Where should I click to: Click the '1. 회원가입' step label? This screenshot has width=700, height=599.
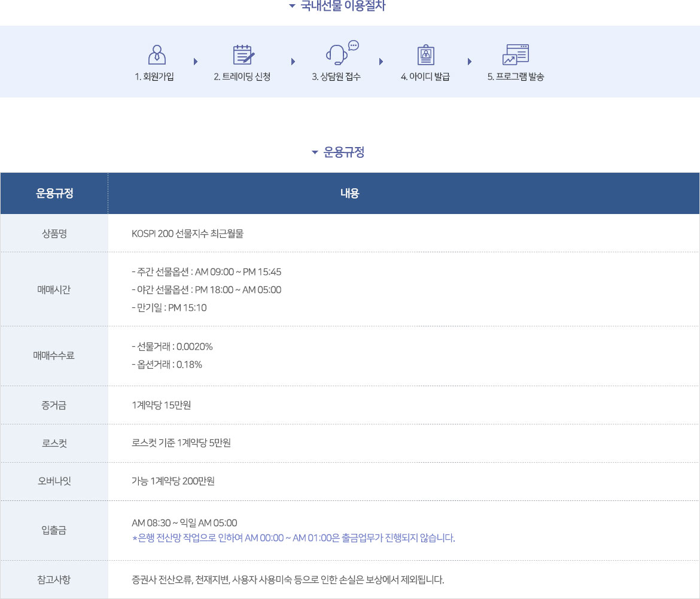(x=154, y=77)
